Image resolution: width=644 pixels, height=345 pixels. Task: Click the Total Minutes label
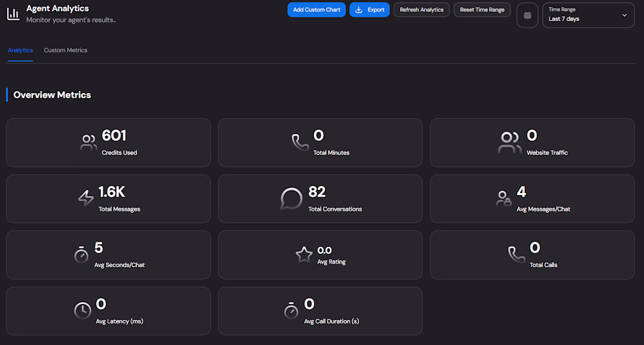tap(331, 153)
